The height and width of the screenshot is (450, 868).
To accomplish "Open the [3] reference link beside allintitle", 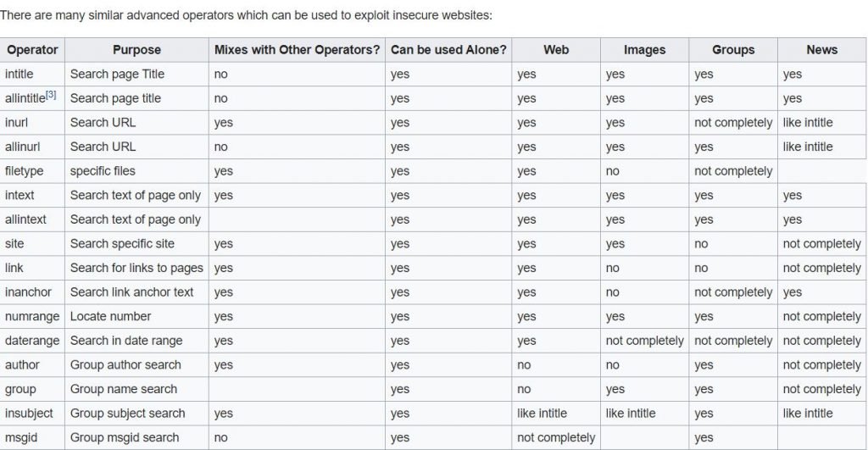I will click(x=51, y=95).
